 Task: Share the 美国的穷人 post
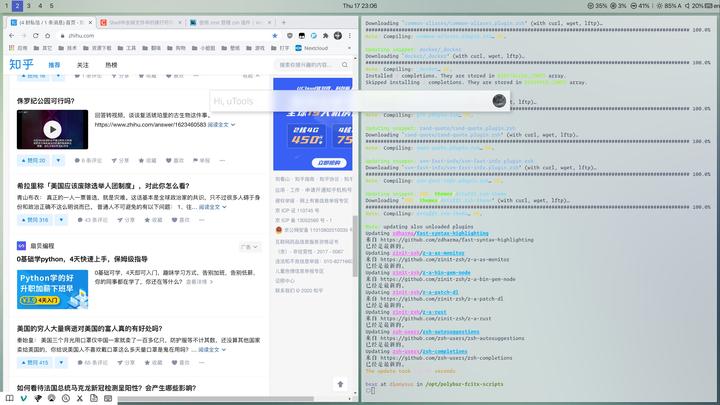(126, 363)
